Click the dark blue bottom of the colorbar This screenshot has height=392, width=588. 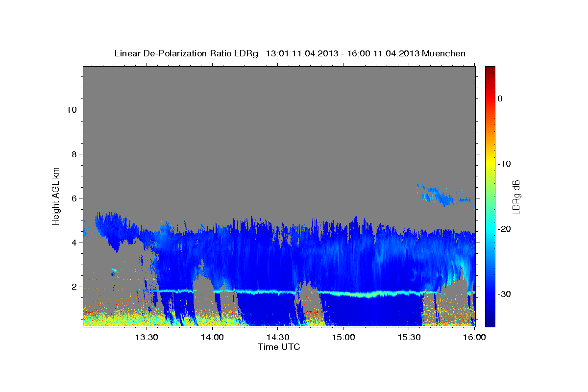490,321
